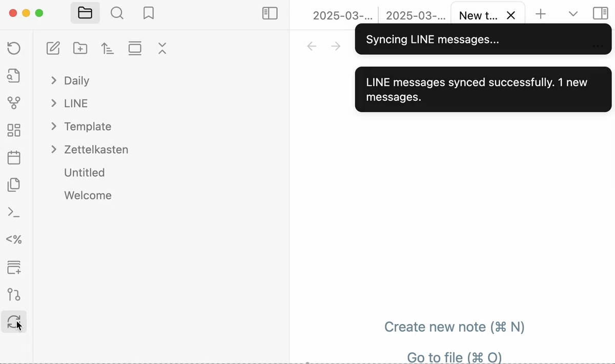Open the graph view icon
Screen dimensions: 615x364
tap(14, 103)
